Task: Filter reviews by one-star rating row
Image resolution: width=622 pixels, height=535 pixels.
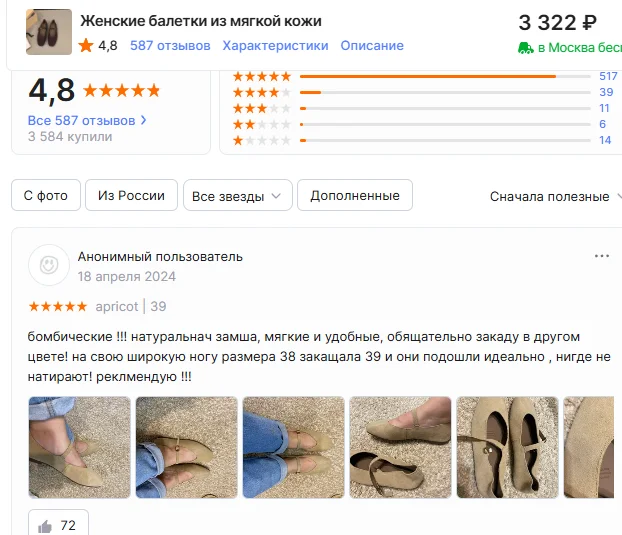Action: click(x=422, y=140)
